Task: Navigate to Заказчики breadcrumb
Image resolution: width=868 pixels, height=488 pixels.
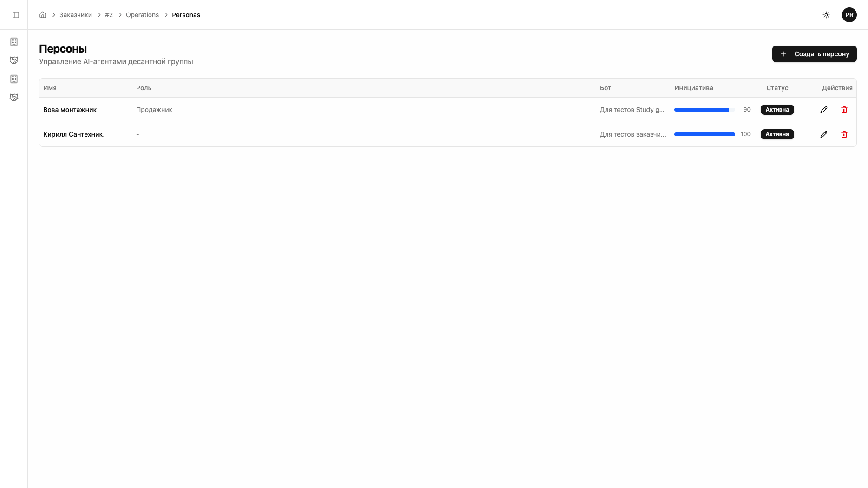Action: 76,15
